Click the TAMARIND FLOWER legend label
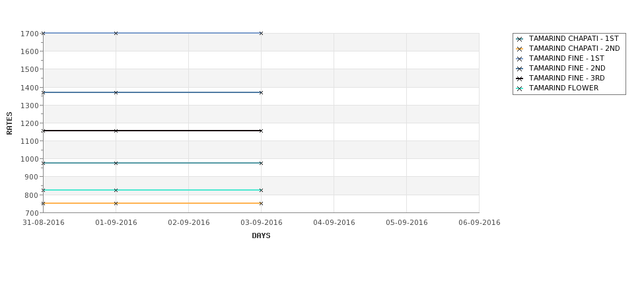644x283 pixels. point(563,88)
